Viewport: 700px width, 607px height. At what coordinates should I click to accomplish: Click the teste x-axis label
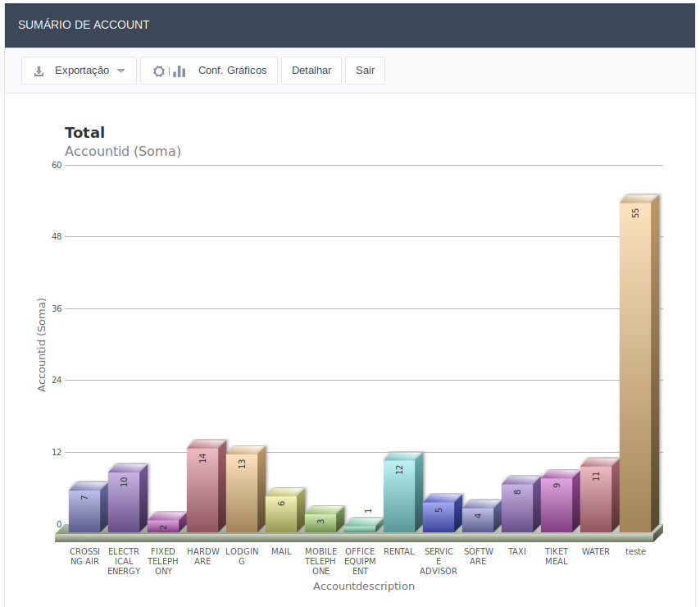coord(635,551)
